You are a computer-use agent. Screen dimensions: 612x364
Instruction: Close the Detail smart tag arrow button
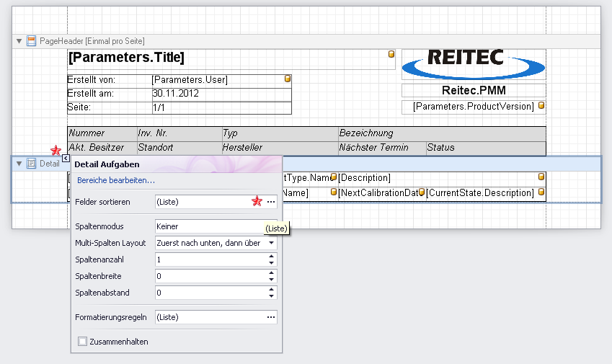coord(65,158)
